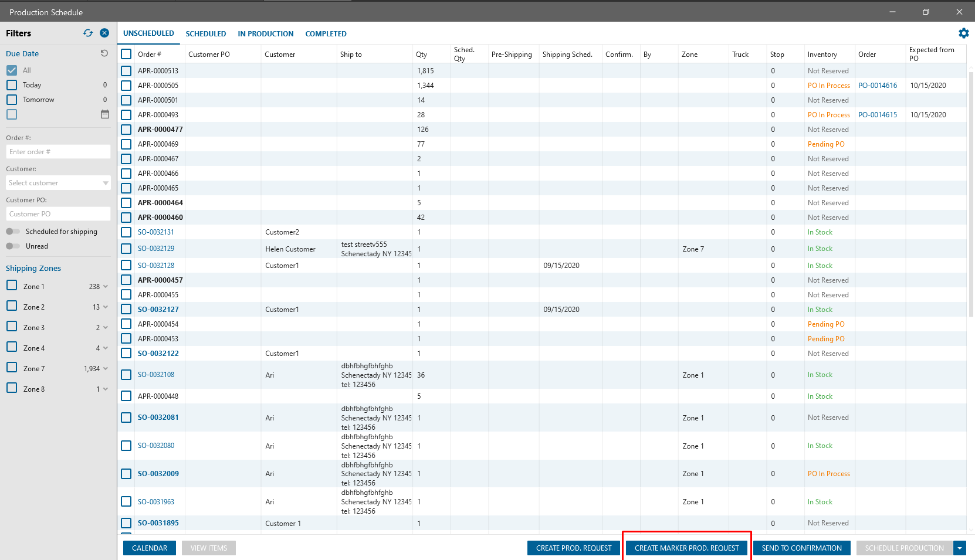Open the Completed tab
The width and height of the screenshot is (975, 560).
(326, 34)
